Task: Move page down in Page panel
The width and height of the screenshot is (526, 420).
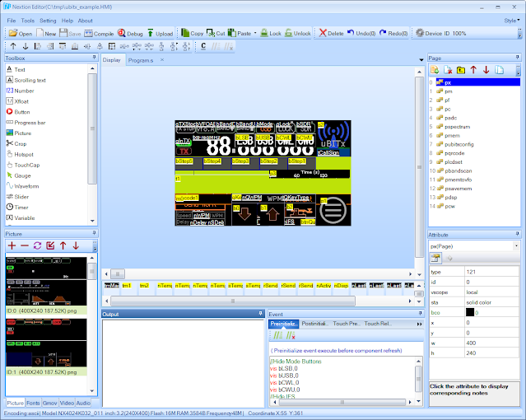Action: (x=486, y=70)
